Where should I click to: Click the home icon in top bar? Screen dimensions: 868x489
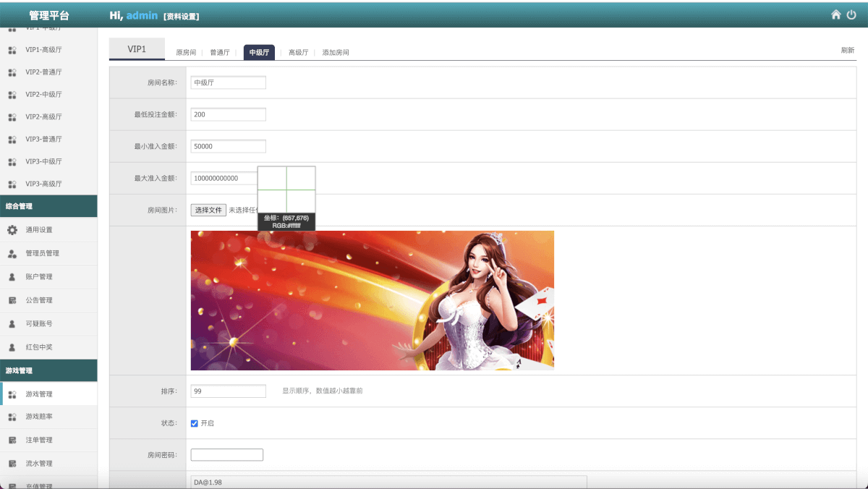(836, 14)
